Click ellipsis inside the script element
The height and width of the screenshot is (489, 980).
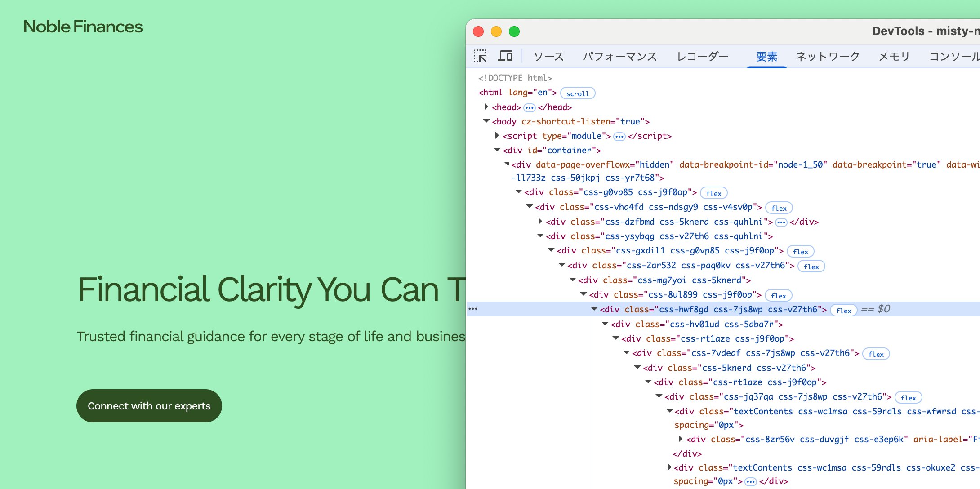tap(619, 137)
